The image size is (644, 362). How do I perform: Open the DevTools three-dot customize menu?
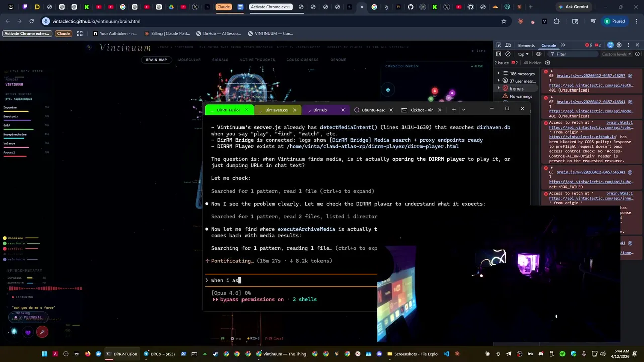[x=628, y=45]
